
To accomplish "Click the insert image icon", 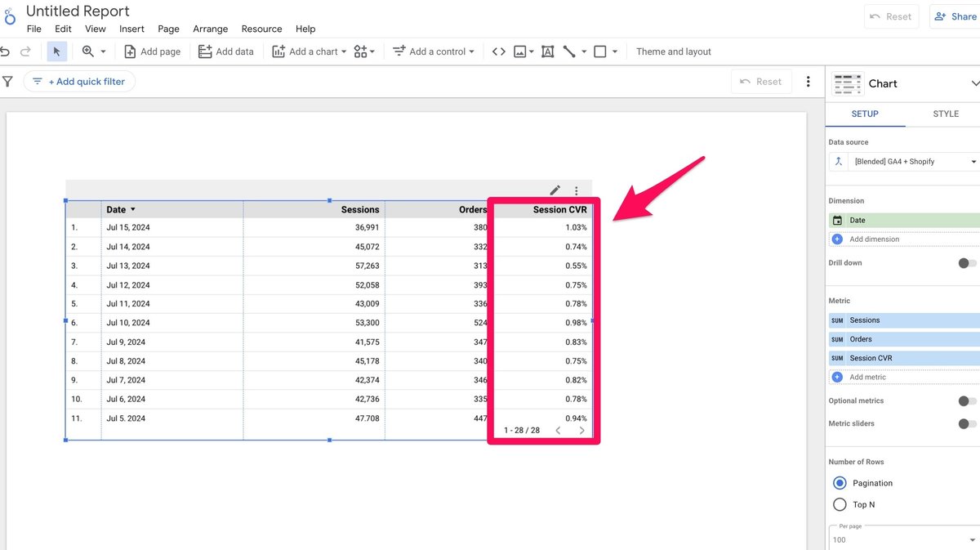I will coord(520,51).
